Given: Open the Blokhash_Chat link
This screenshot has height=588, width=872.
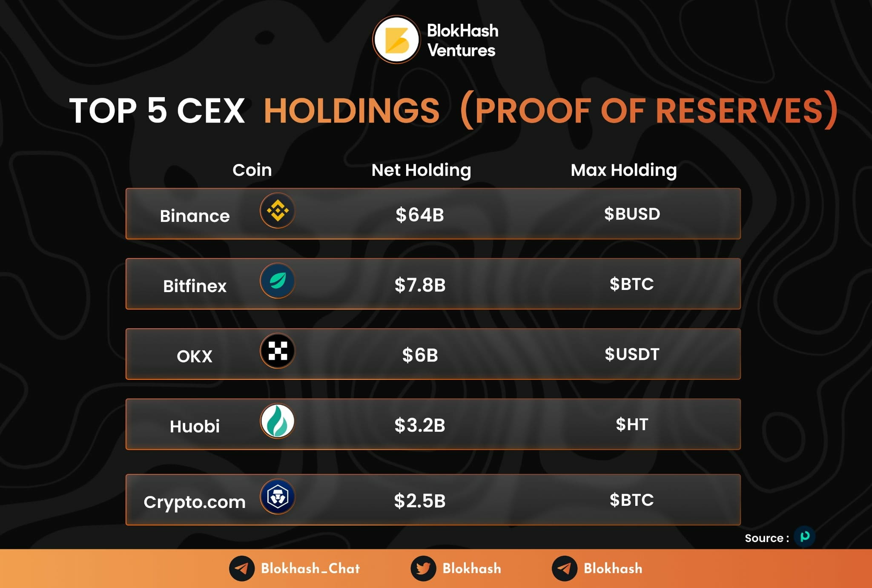Looking at the screenshot, I should point(310,568).
